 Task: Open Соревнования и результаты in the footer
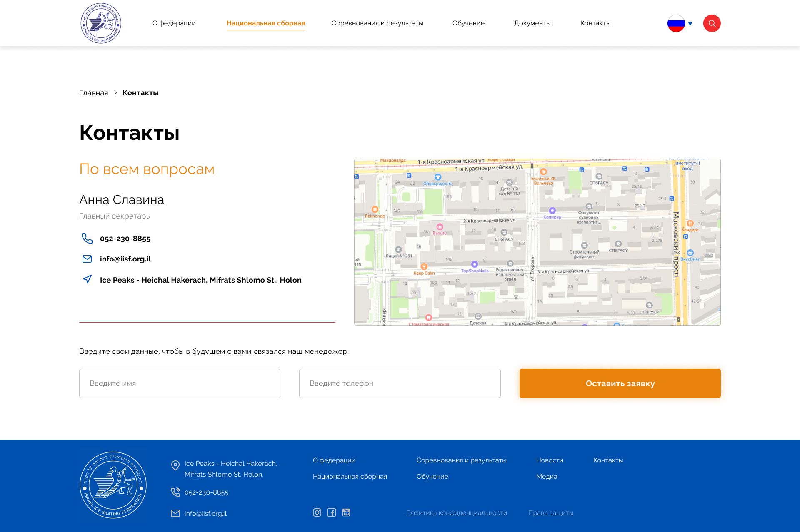[x=461, y=460]
